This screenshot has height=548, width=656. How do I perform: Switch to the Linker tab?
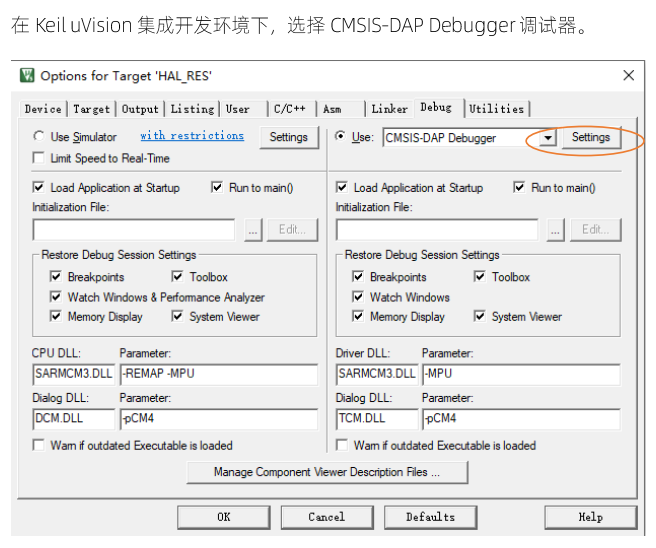click(390, 109)
